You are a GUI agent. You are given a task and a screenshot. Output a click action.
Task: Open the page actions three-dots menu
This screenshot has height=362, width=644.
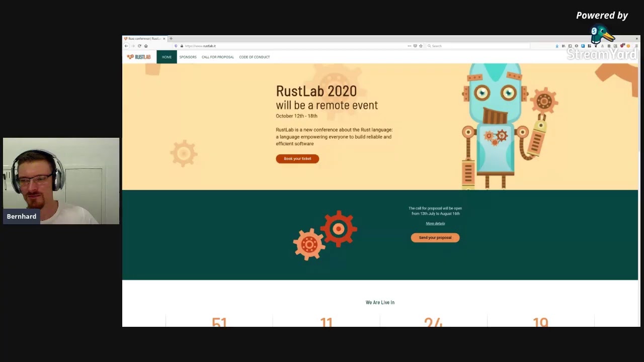click(409, 46)
